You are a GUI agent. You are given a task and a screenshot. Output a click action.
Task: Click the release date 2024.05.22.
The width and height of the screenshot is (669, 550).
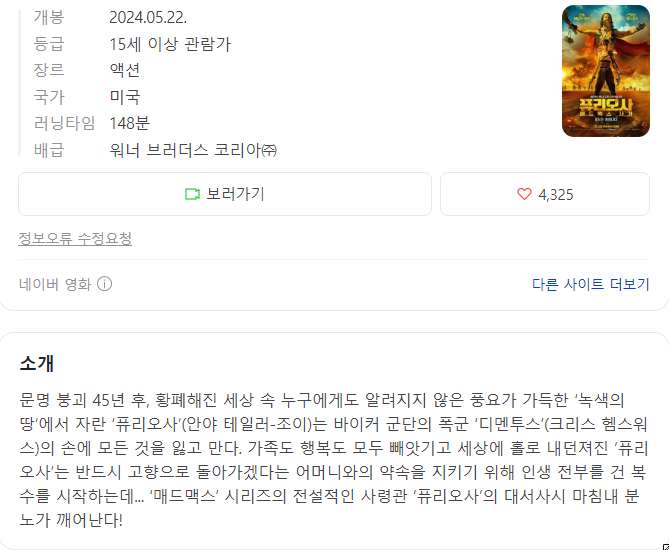tap(148, 17)
